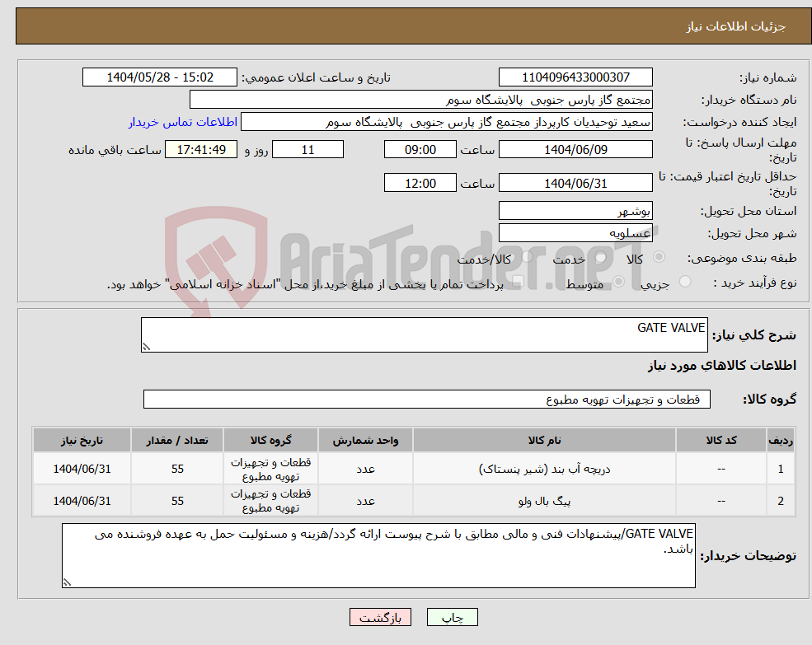Select the کالا radio button
This screenshot has width=812, height=645.
click(x=659, y=258)
